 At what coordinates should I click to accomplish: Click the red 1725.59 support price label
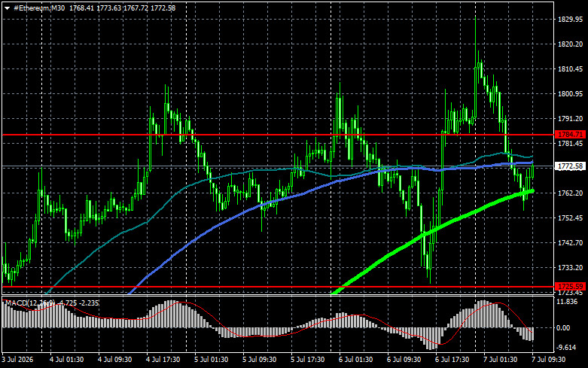[570, 286]
